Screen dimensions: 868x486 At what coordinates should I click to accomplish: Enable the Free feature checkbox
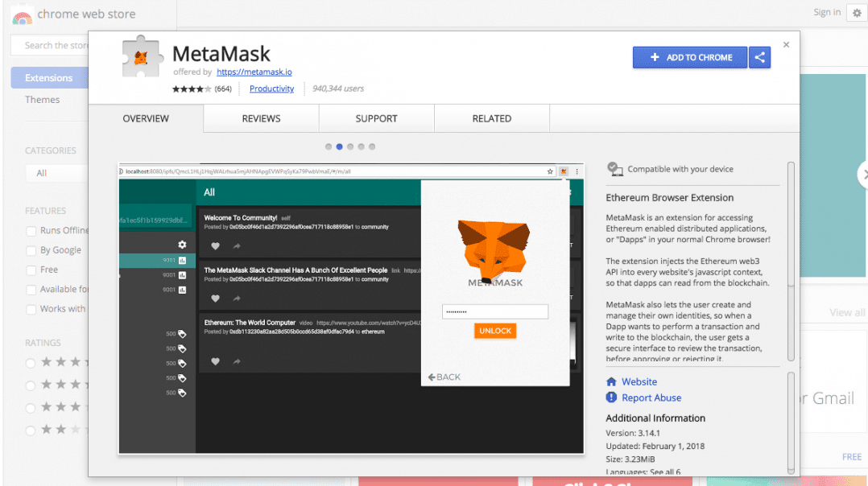click(x=31, y=270)
